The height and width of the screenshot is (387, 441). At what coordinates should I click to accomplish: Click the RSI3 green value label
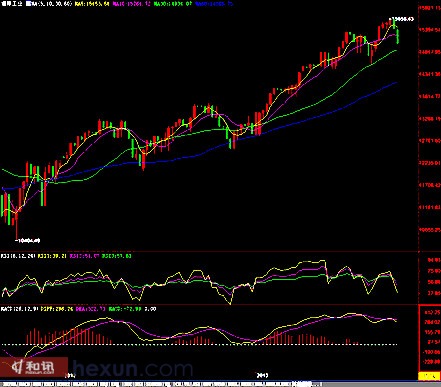point(116,256)
